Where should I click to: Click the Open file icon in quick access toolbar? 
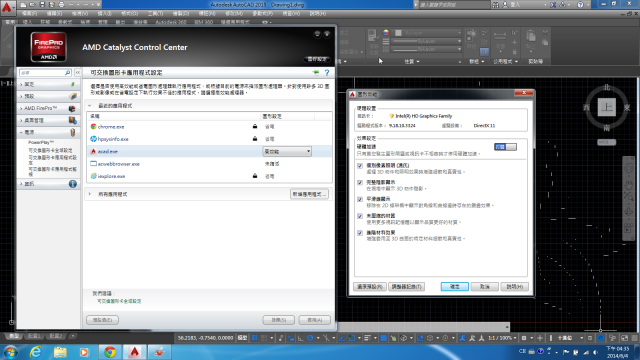click(x=33, y=4)
